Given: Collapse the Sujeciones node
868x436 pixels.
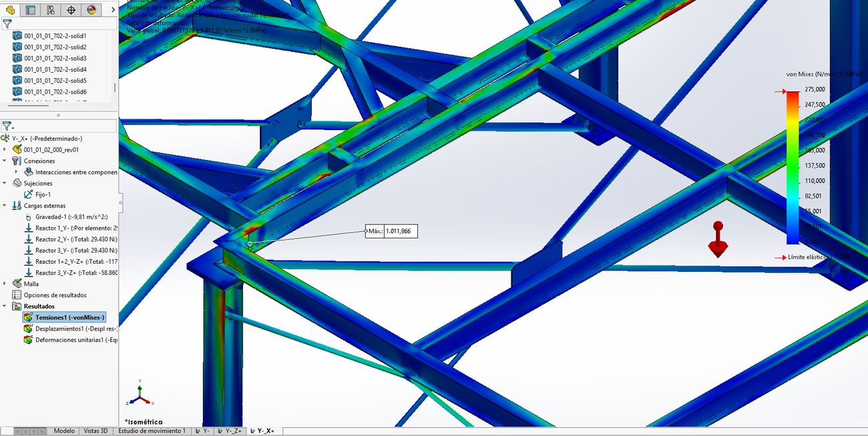Looking at the screenshot, I should [5, 183].
